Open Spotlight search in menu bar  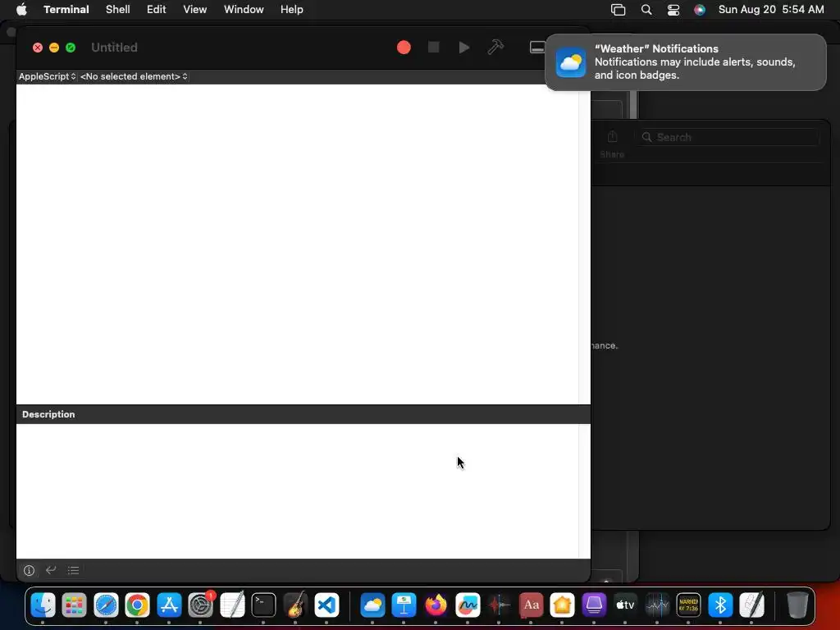(x=646, y=10)
